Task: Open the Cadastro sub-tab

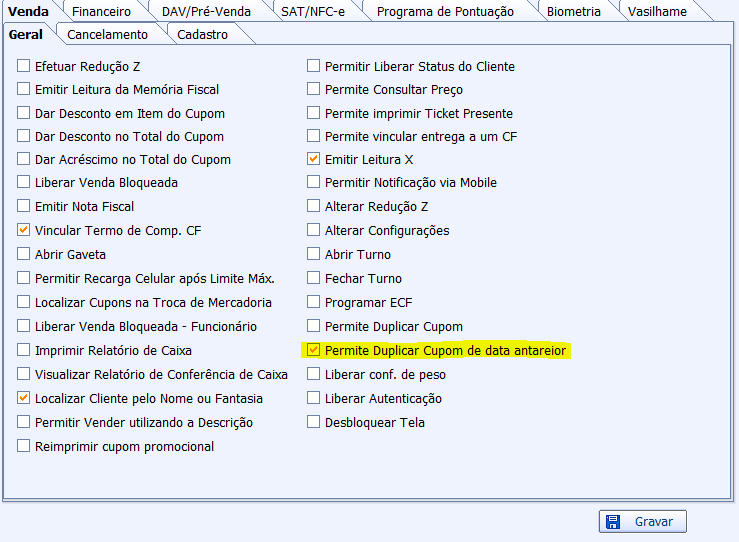Action: (202, 34)
